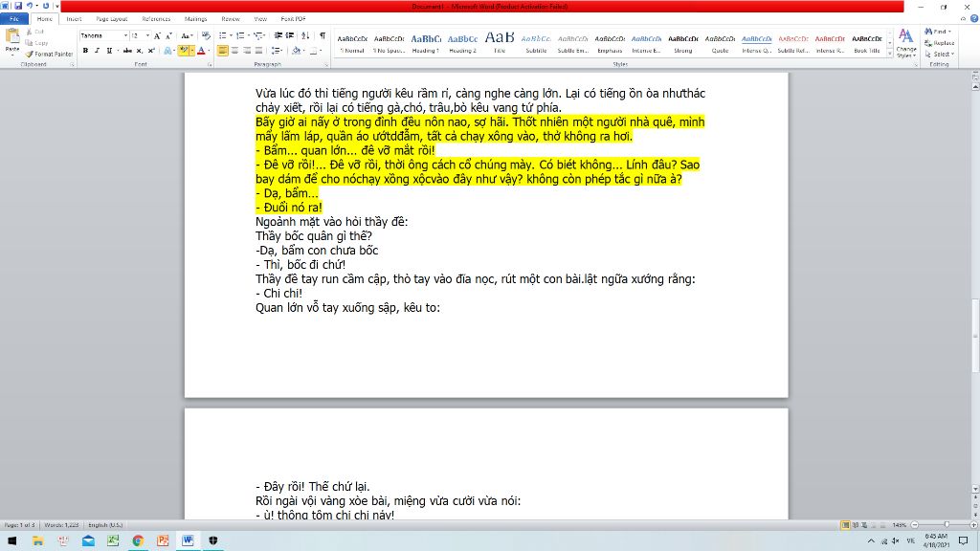The width and height of the screenshot is (980, 551).
Task: Open the File tab
Action: pyautogui.click(x=13, y=19)
